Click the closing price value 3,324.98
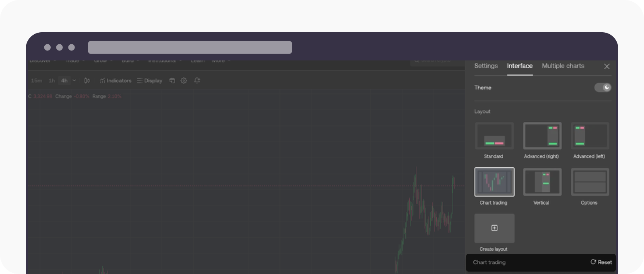This screenshot has width=644, height=274. [43, 96]
